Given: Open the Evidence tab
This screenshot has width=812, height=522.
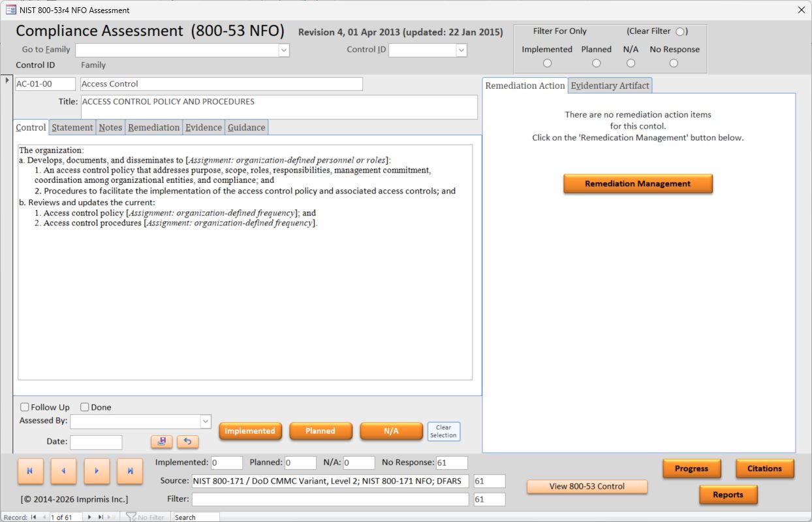Looking at the screenshot, I should click(x=204, y=127).
